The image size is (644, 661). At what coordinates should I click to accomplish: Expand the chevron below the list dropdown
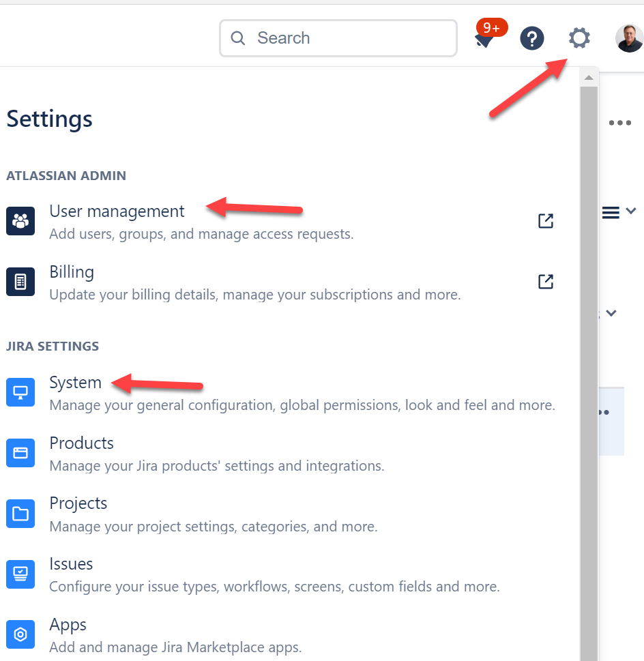(611, 313)
